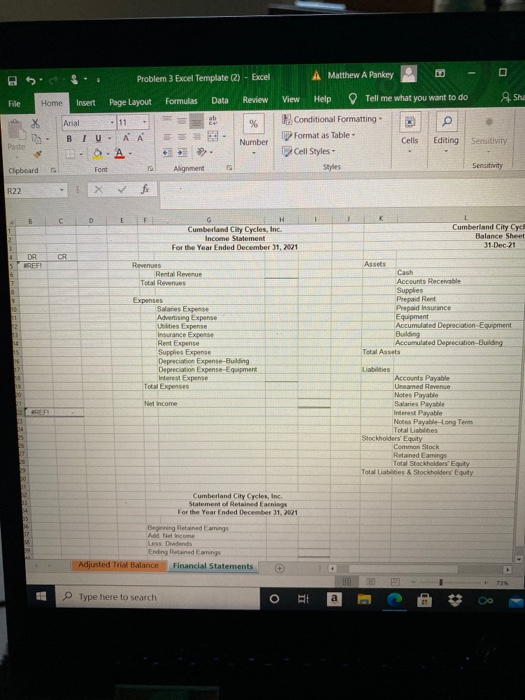Switch to the Insert ribbon tab
Image resolution: width=525 pixels, height=700 pixels.
[x=86, y=103]
